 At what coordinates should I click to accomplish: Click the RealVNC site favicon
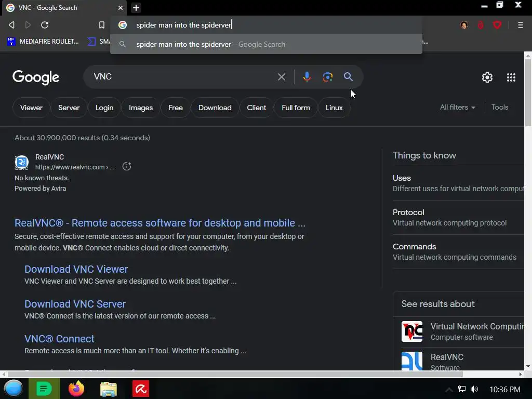pos(21,162)
